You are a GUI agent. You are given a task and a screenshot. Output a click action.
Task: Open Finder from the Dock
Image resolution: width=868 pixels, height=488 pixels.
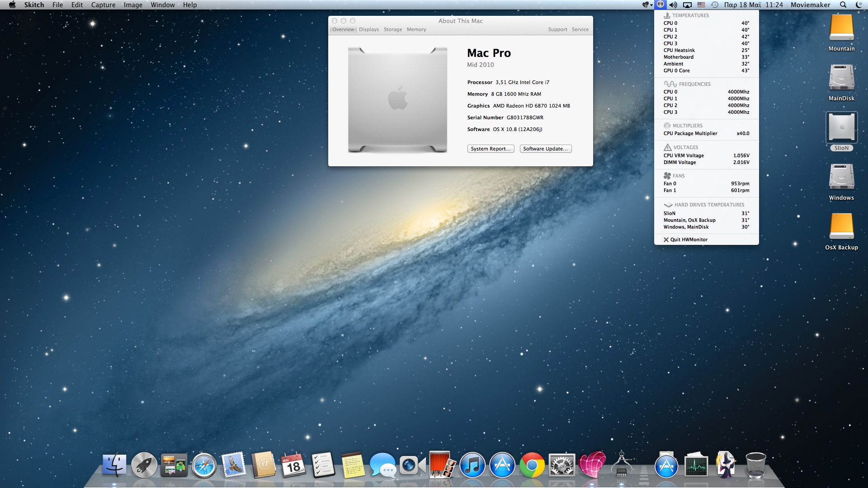tap(114, 465)
